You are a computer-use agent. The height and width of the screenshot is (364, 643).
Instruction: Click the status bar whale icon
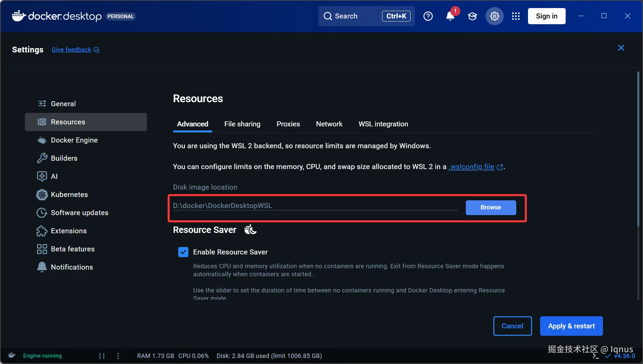12,355
